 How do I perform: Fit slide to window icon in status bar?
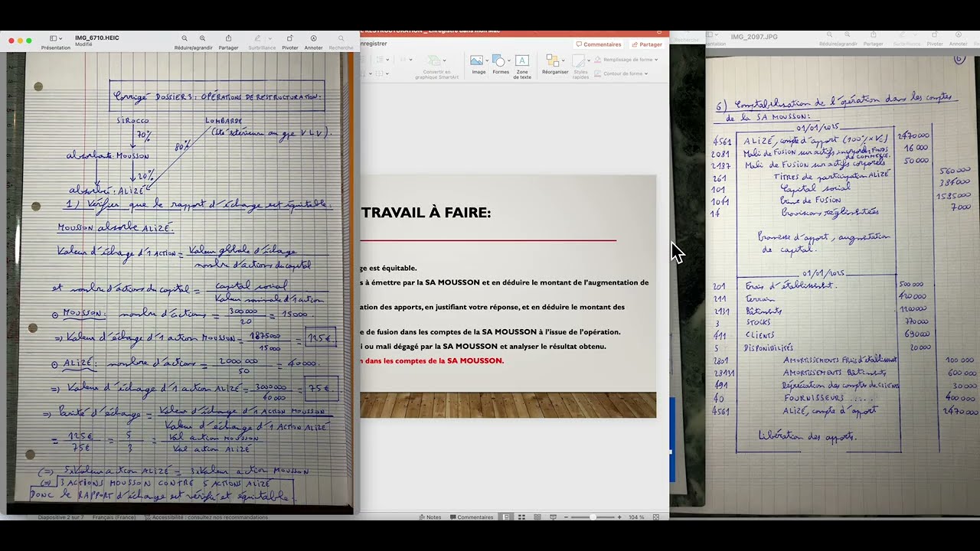coord(655,517)
